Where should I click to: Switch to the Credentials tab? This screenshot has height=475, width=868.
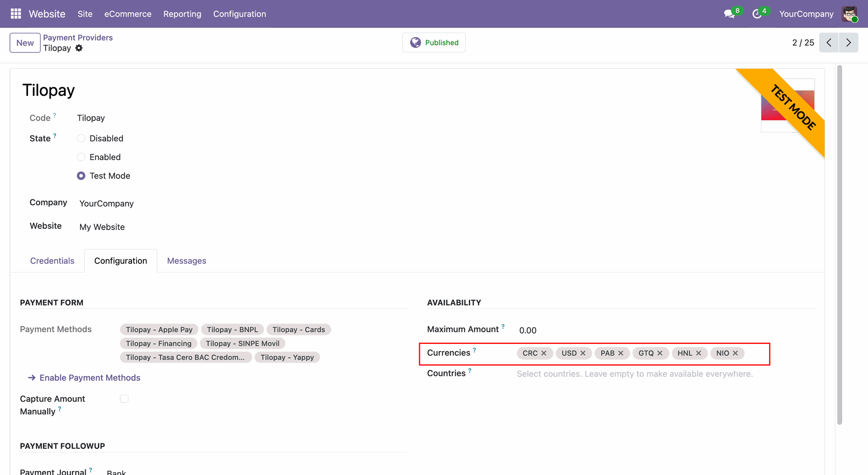tap(52, 261)
